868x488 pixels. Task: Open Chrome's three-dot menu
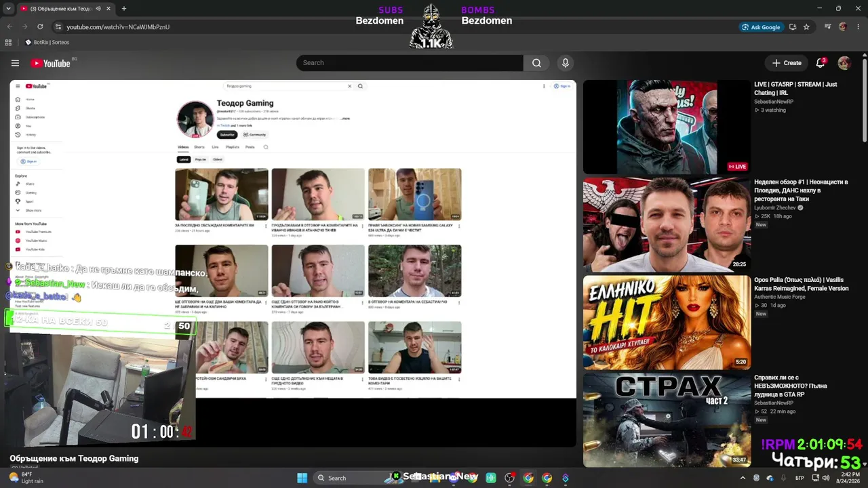(858, 27)
